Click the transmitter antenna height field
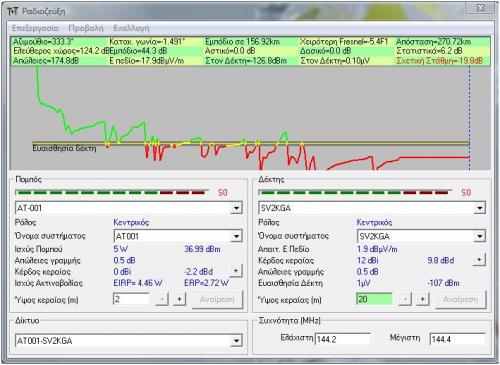500x365 pixels. point(131,299)
